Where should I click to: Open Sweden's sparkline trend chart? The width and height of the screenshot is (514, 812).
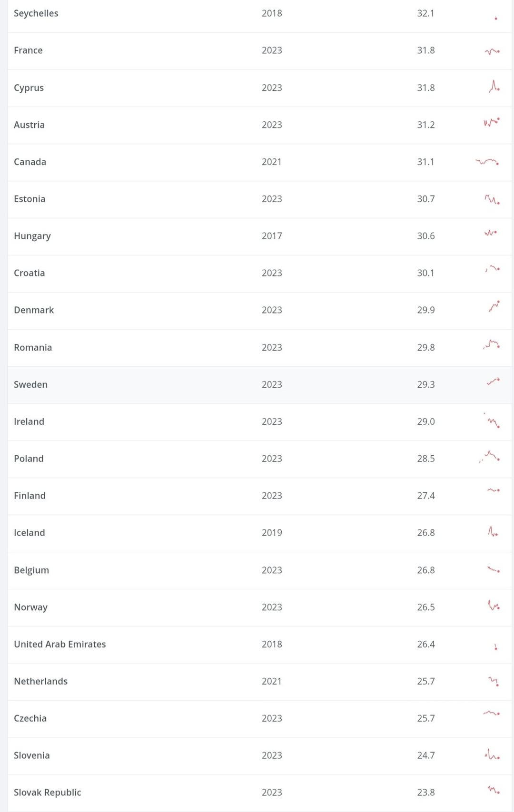point(493,382)
